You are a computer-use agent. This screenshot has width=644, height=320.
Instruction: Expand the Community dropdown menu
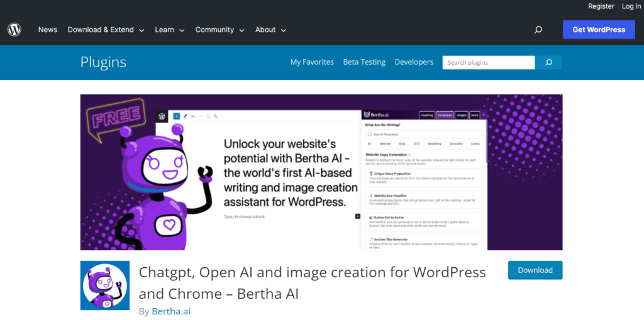(x=219, y=30)
